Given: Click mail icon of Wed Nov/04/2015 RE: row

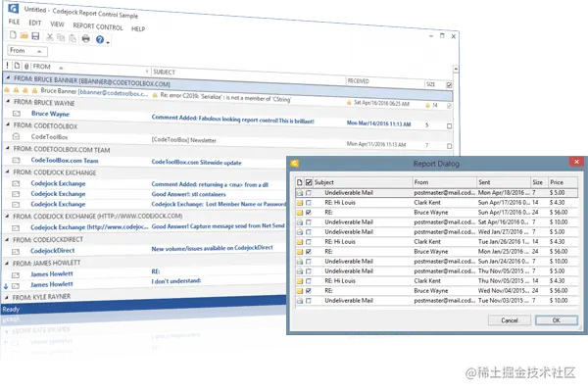Looking at the screenshot, I should (300, 291).
